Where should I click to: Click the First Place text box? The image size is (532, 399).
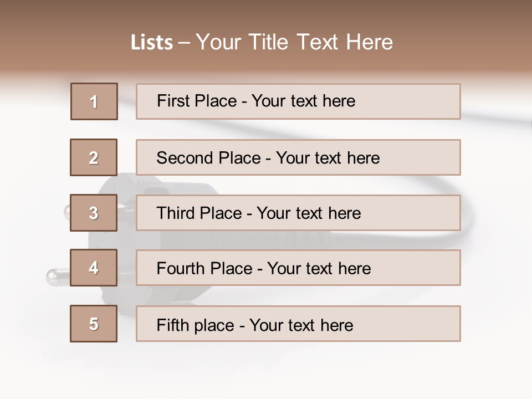point(298,101)
